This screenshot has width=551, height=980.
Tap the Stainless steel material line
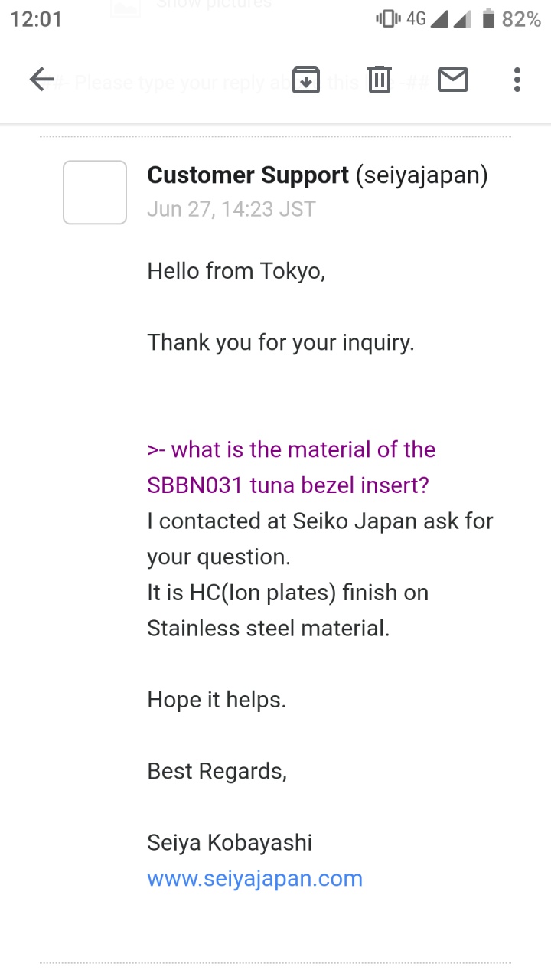268,628
